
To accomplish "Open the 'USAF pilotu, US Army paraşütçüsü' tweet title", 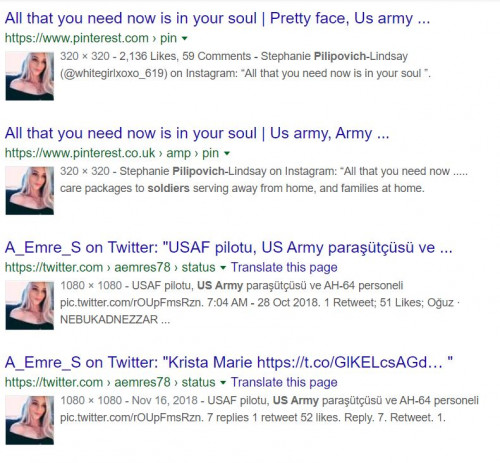I will click(229, 248).
